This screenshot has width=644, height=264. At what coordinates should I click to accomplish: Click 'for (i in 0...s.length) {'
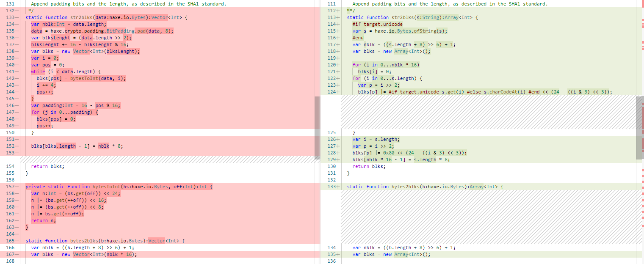387,78
